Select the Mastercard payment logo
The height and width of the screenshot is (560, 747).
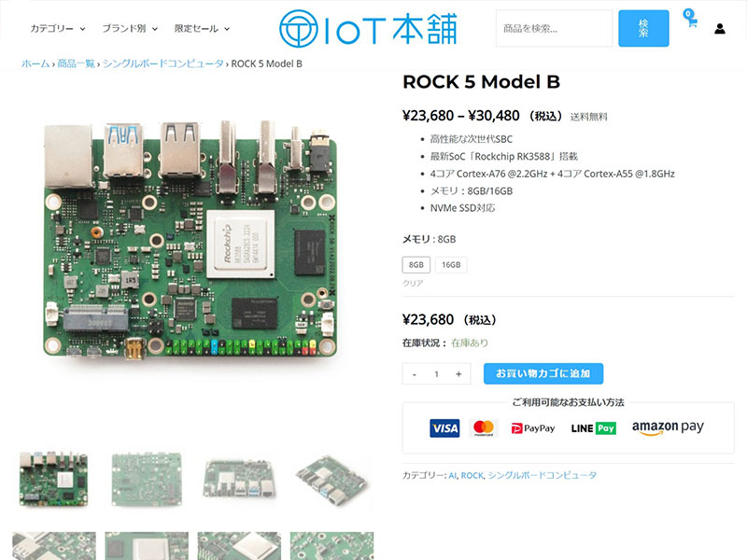484,428
